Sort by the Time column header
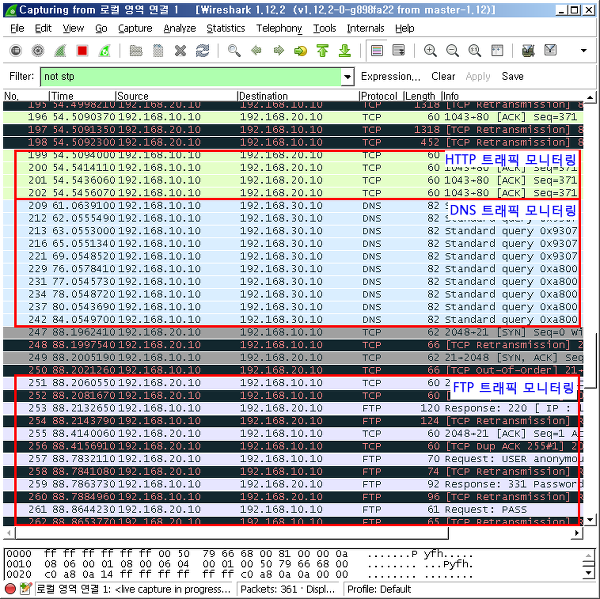The height and width of the screenshot is (599, 600). click(82, 96)
